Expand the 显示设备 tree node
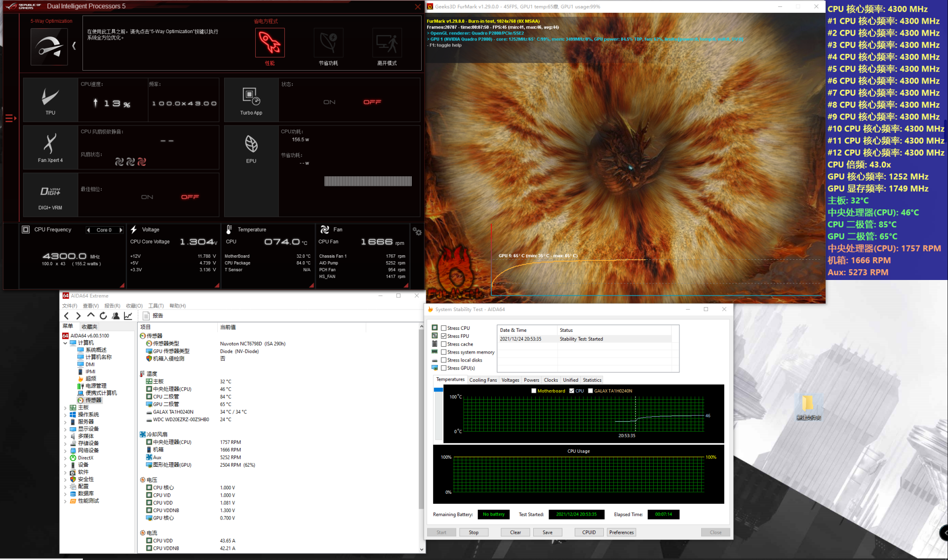 [65, 429]
